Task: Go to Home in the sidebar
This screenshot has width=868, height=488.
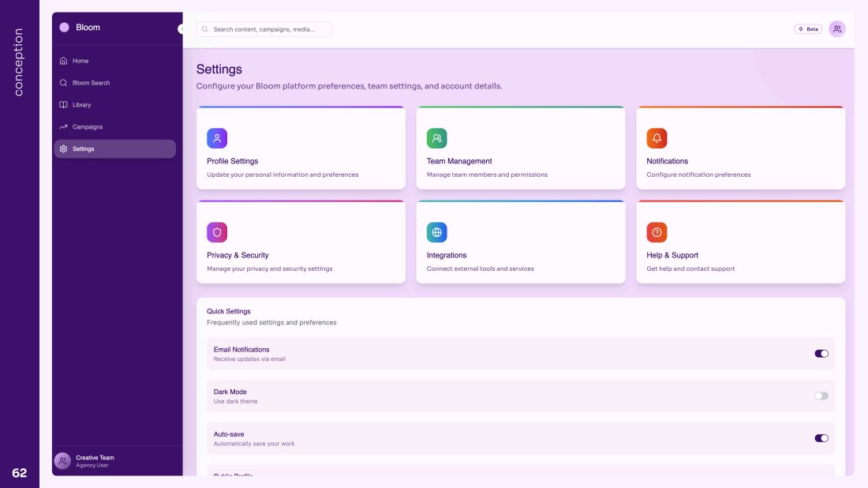Action: tap(80, 61)
